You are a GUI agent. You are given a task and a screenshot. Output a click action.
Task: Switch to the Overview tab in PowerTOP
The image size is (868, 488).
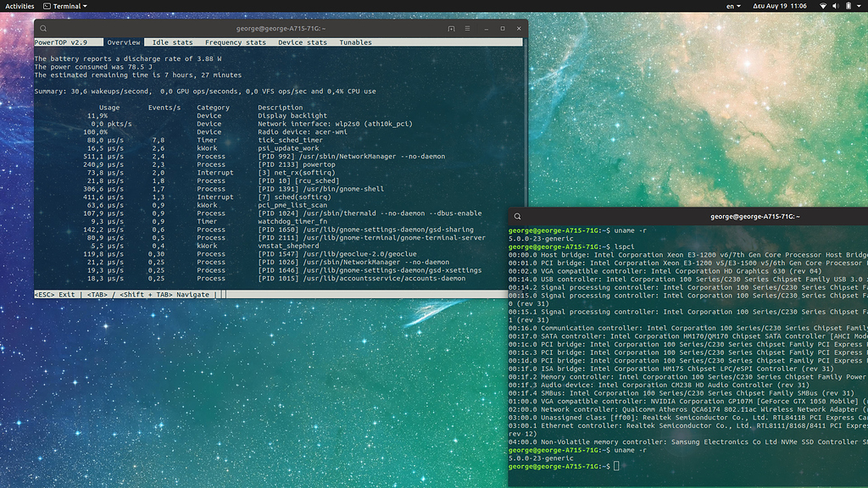tap(124, 42)
